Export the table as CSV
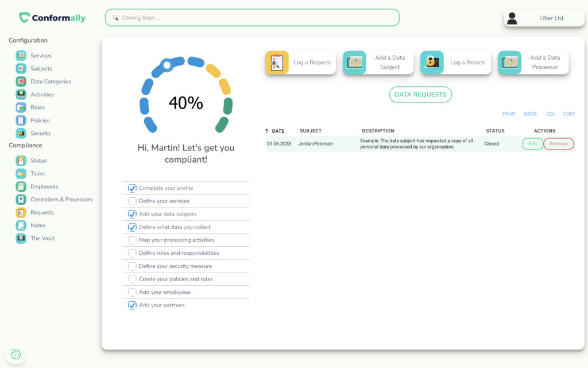Image resolution: width=588 pixels, height=368 pixels. [551, 114]
